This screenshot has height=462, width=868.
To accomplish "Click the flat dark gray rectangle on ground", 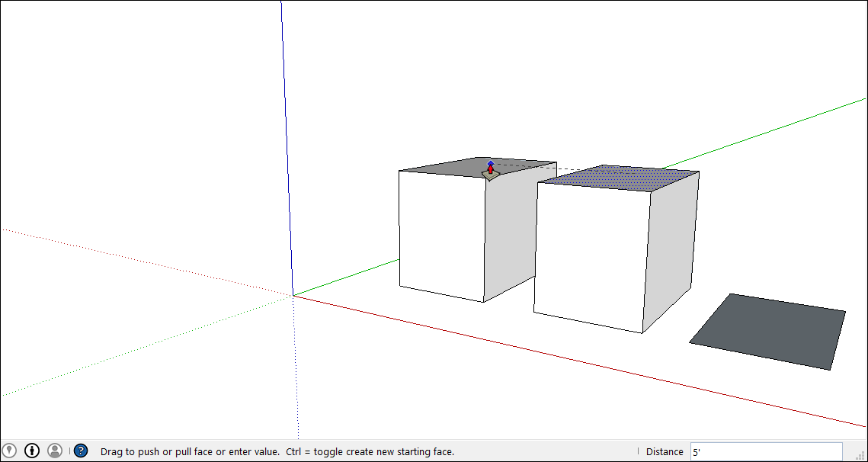I will pos(767,332).
